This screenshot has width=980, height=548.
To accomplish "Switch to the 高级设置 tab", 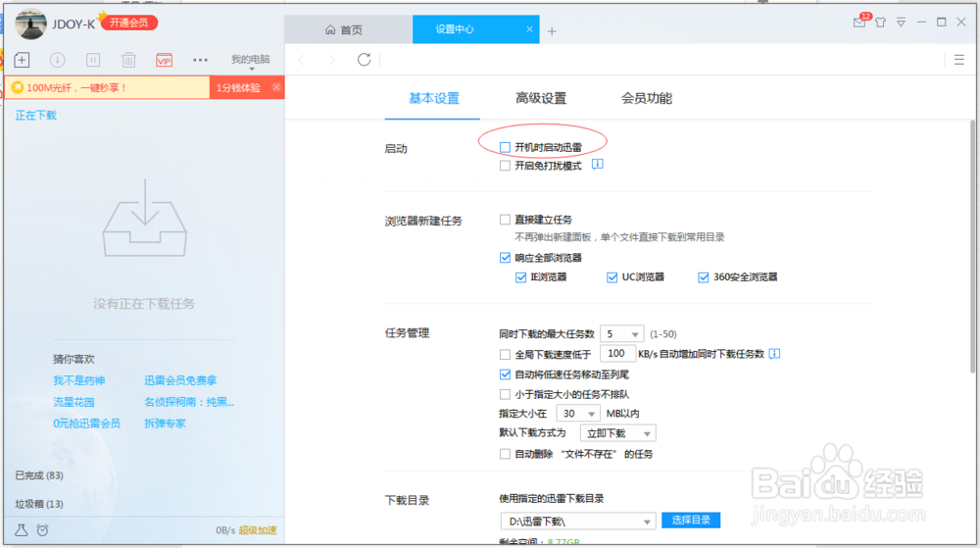I will (541, 98).
